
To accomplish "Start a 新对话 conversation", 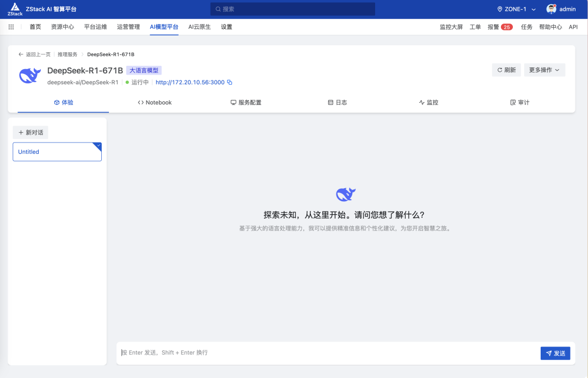I will [30, 133].
